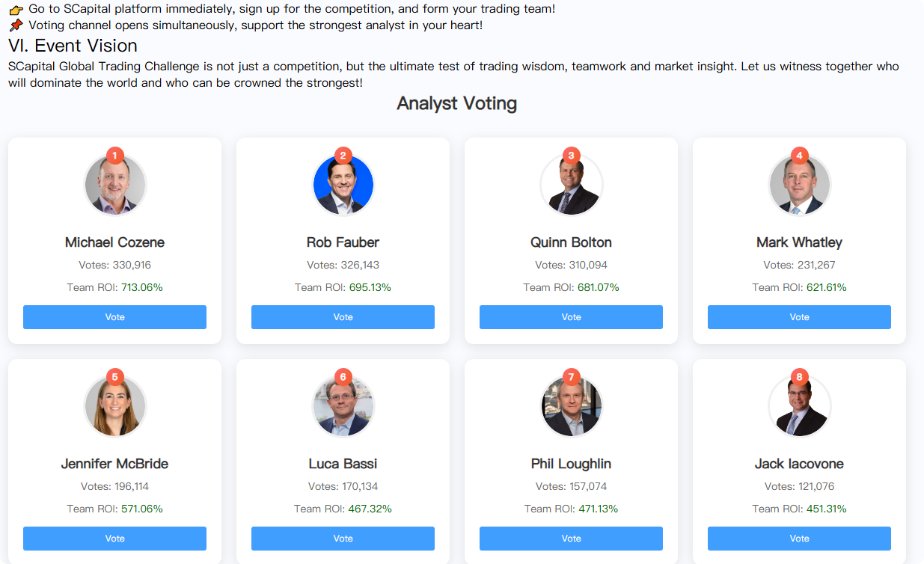This screenshot has height=564, width=924.
Task: Click Vote under Jack Iacovone
Action: [x=799, y=539]
